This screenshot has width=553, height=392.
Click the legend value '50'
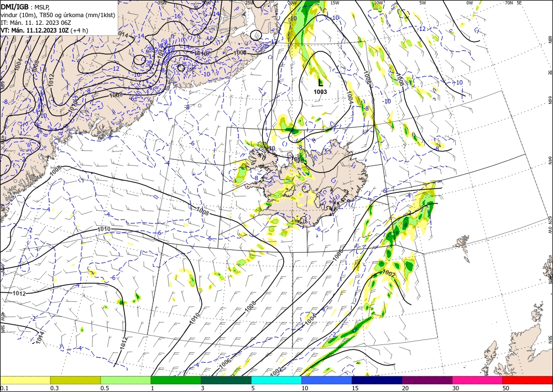pyautogui.click(x=506, y=388)
